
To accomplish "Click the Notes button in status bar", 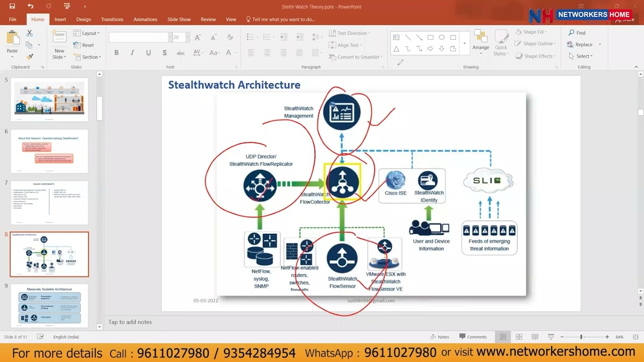I will tap(440, 337).
